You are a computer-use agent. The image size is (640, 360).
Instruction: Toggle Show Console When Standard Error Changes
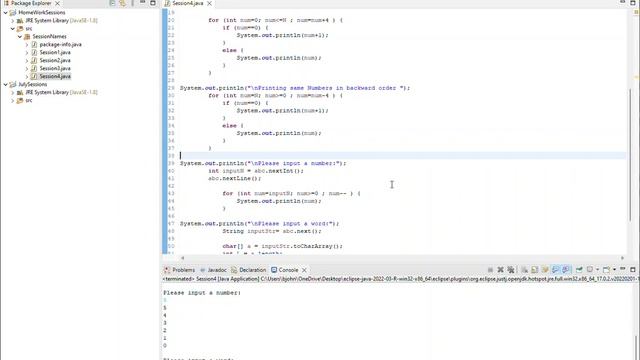565,270
